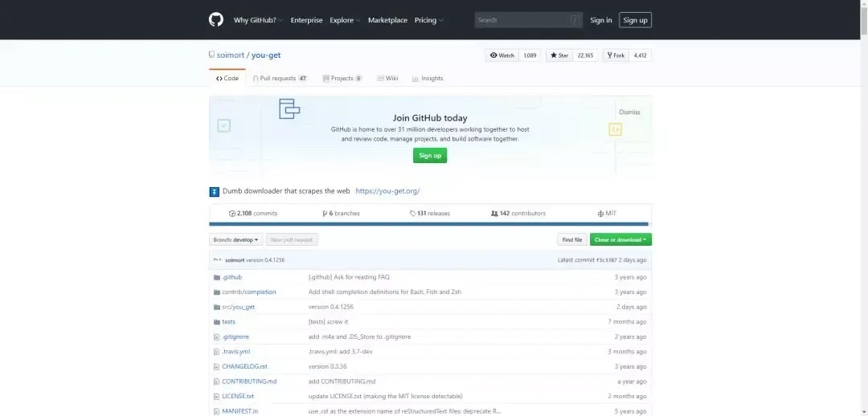Click file icon beside CONTRIBUTING.md

(217, 381)
